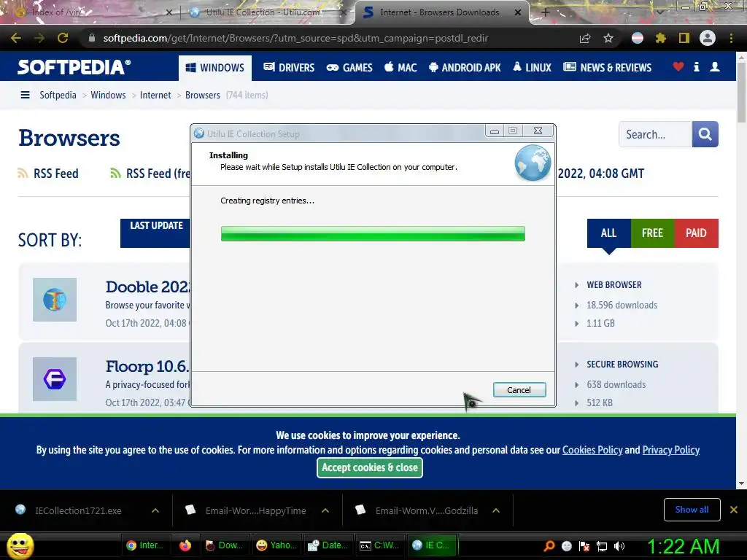Switch to the C:\W... command prompt taskbar item

(x=379, y=545)
